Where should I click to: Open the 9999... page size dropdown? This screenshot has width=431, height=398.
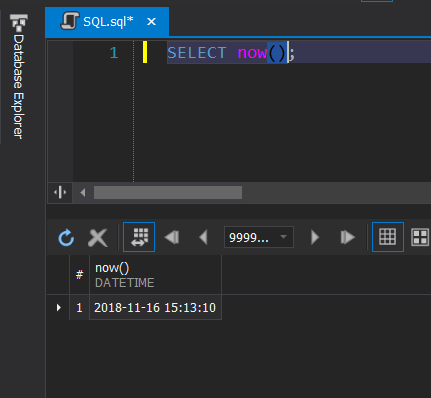tap(259, 237)
